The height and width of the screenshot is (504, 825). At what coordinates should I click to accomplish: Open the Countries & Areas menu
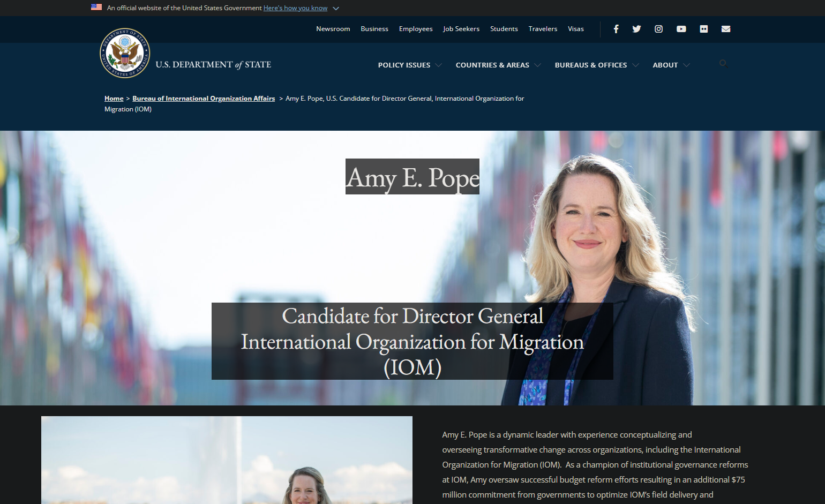[x=492, y=65]
